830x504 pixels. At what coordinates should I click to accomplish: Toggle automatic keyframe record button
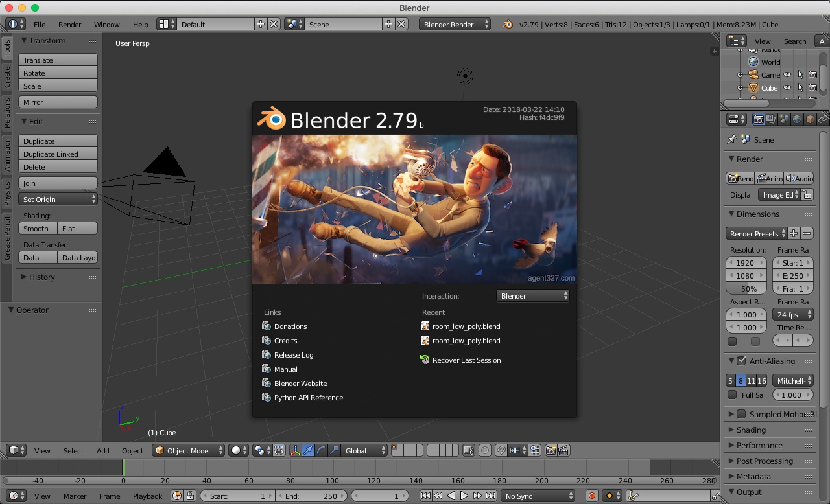click(x=591, y=496)
